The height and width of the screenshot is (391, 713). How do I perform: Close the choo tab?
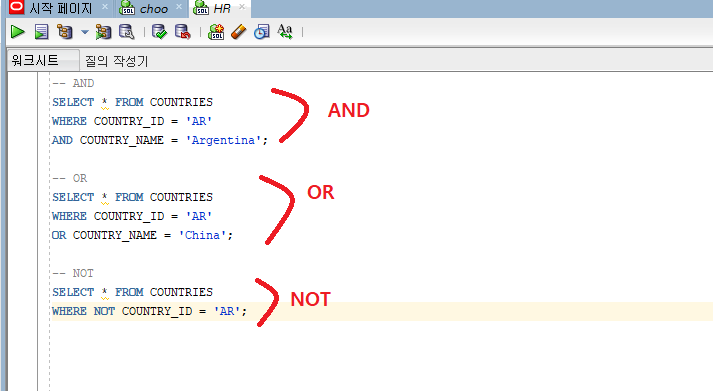coord(179,7)
